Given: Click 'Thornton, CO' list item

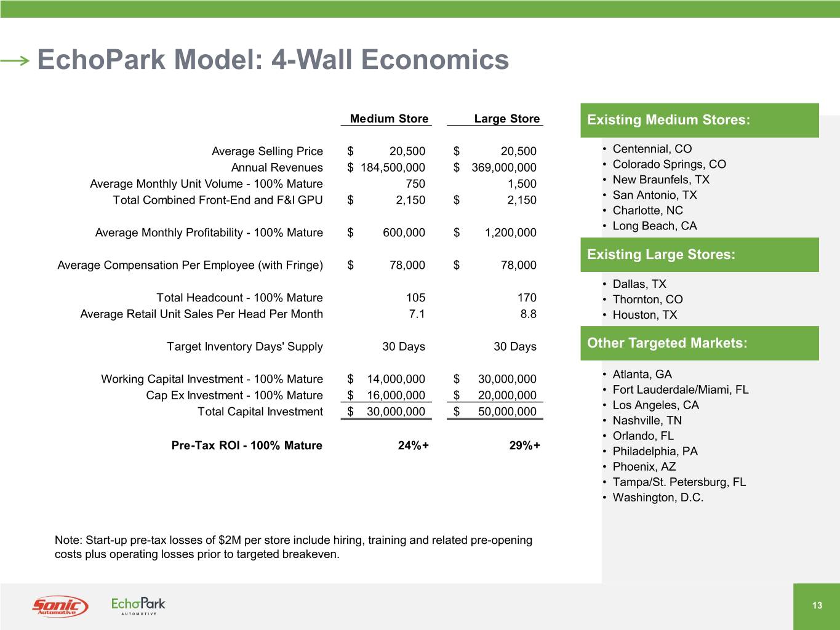Looking at the screenshot, I should click(648, 300).
